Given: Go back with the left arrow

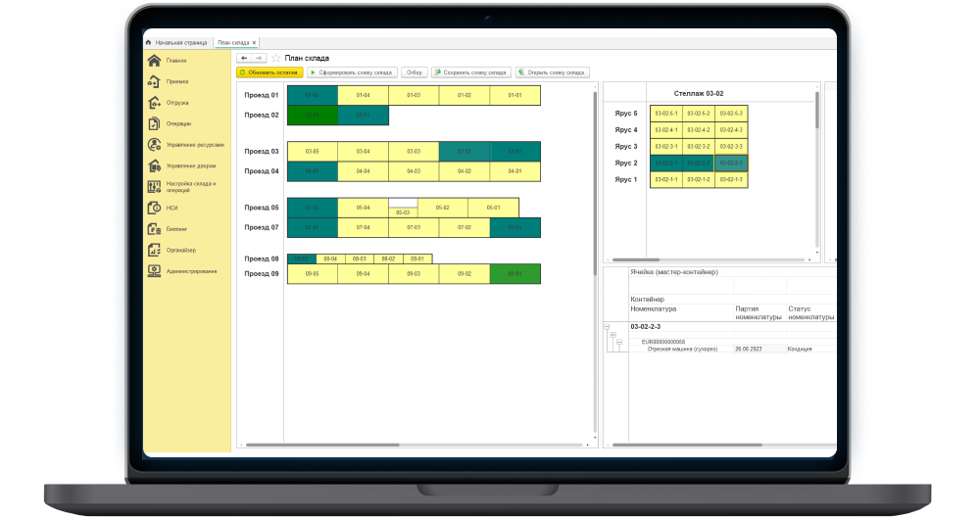Looking at the screenshot, I should tap(244, 58).
